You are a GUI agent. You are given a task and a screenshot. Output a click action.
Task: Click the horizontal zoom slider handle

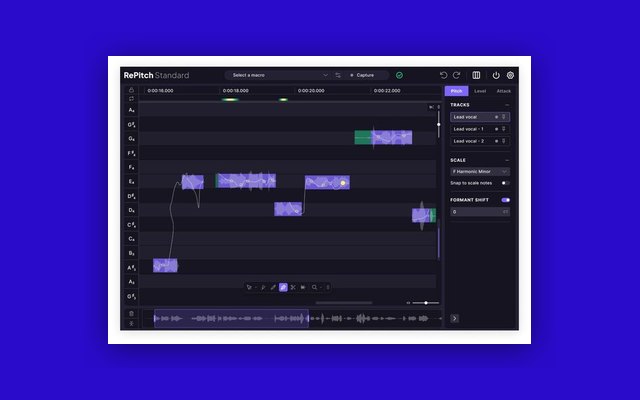pos(426,303)
